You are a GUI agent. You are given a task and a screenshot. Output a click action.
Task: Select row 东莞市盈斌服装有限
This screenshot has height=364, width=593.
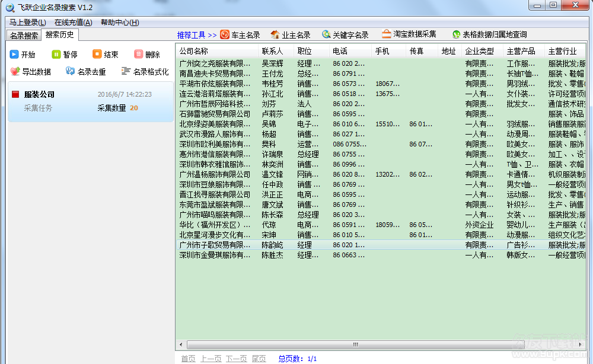(381, 205)
